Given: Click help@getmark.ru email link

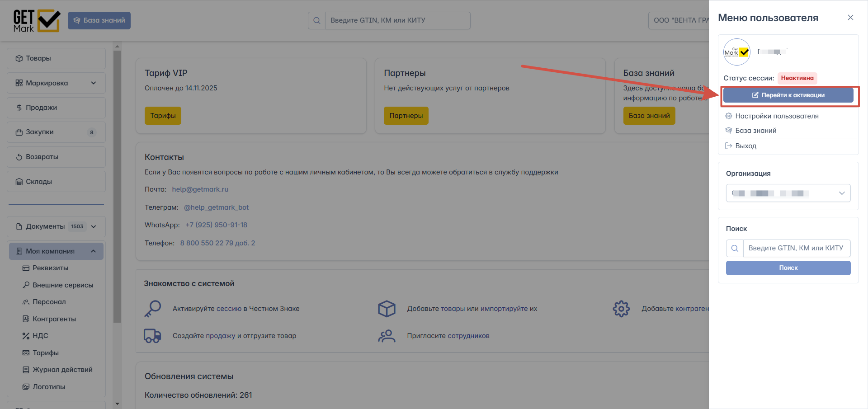Looking at the screenshot, I should click(200, 189).
